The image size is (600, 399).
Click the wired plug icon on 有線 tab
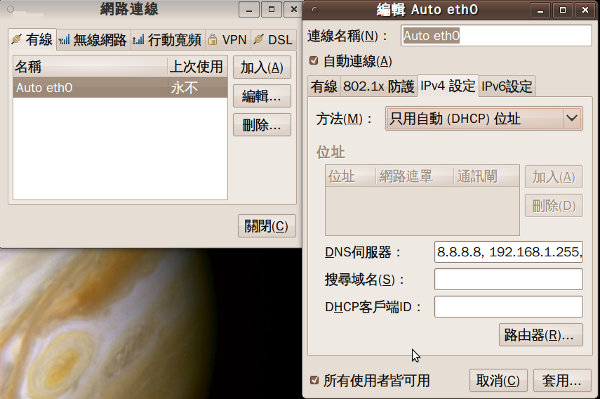(x=16, y=39)
